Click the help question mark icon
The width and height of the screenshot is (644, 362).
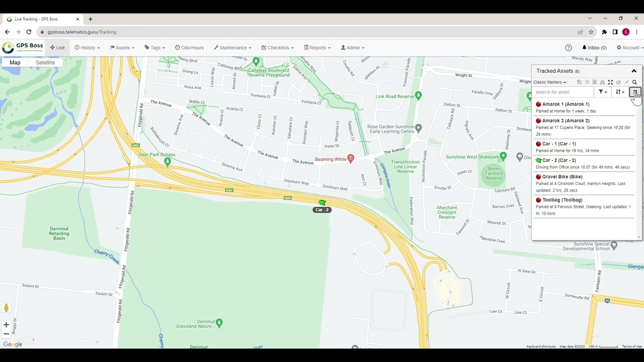[569, 48]
